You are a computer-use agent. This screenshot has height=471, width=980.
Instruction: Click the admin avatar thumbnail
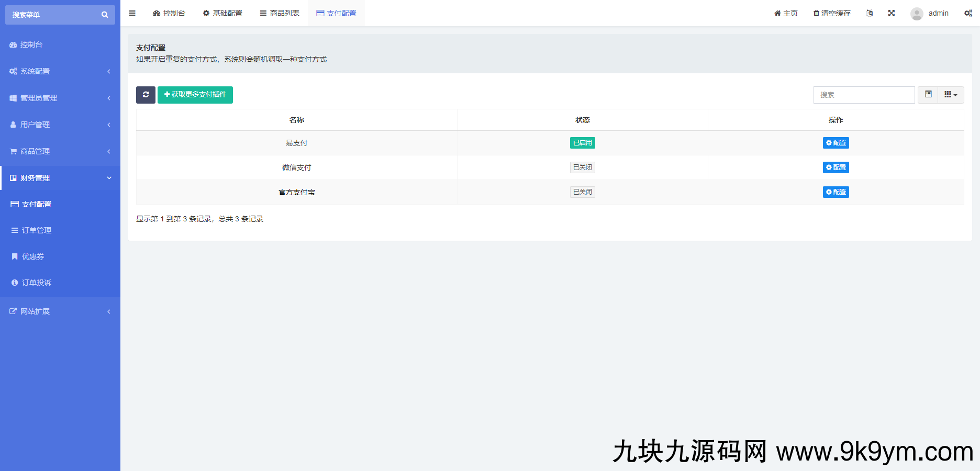[x=917, y=13]
